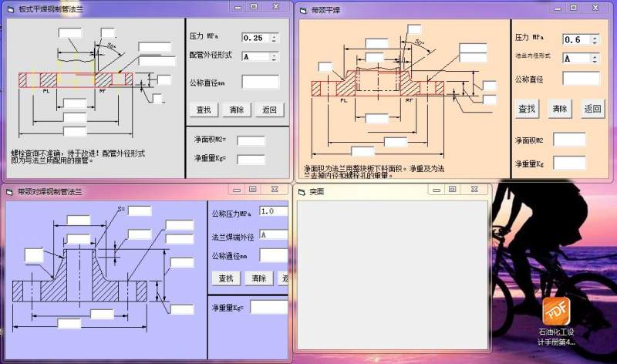The height and width of the screenshot is (364, 617).
Task: Click the 突面 window title icon
Action: (302, 192)
